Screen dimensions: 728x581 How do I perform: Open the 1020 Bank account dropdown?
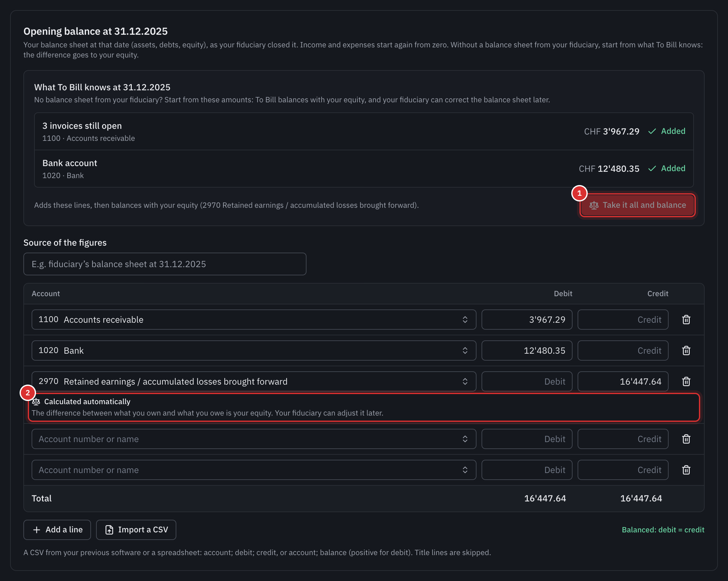254,350
